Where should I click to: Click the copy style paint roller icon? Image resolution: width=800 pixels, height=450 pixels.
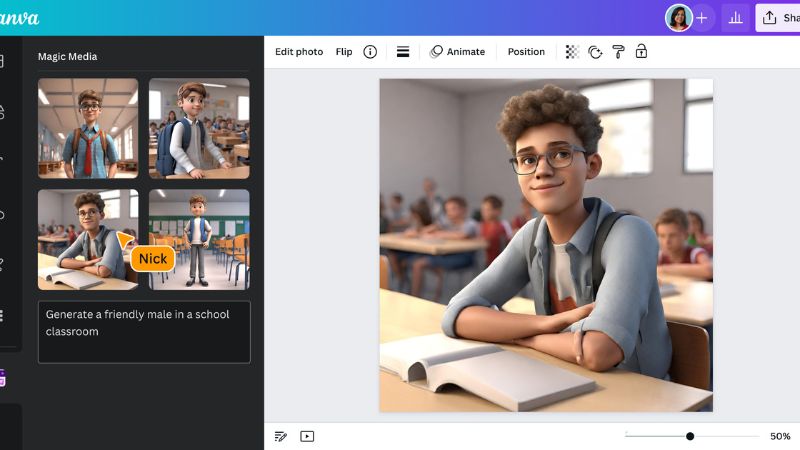[x=618, y=52]
